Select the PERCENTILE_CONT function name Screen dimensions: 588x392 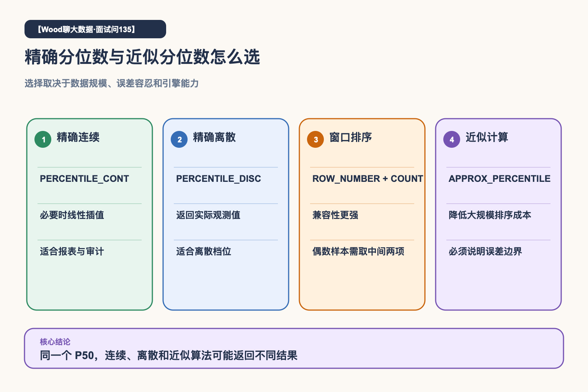pyautogui.click(x=84, y=179)
